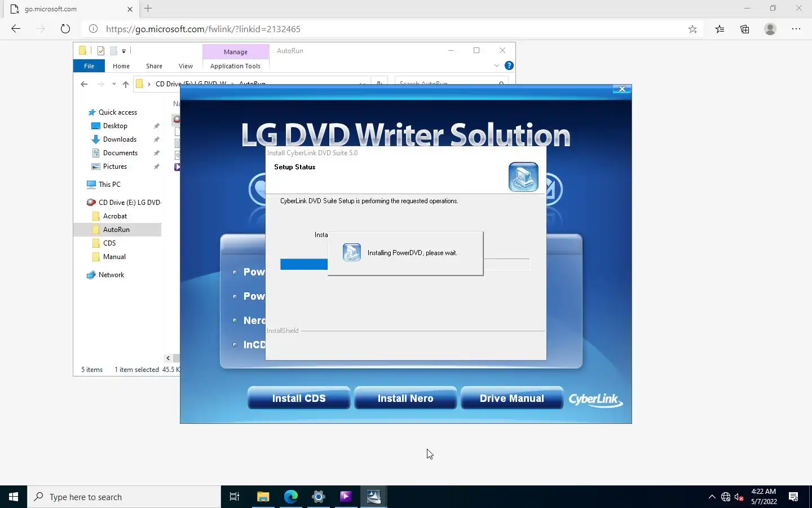Click Install Nero button
Screen dimensions: 812x508
405,398
